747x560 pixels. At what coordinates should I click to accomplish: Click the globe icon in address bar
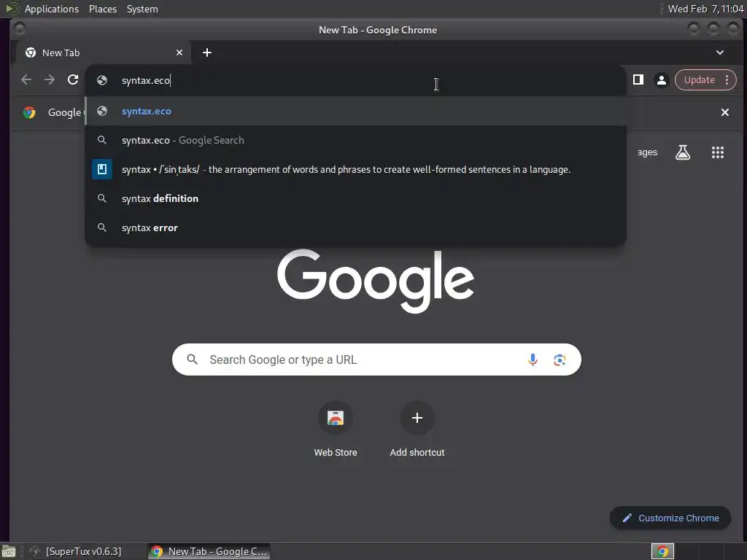102,80
